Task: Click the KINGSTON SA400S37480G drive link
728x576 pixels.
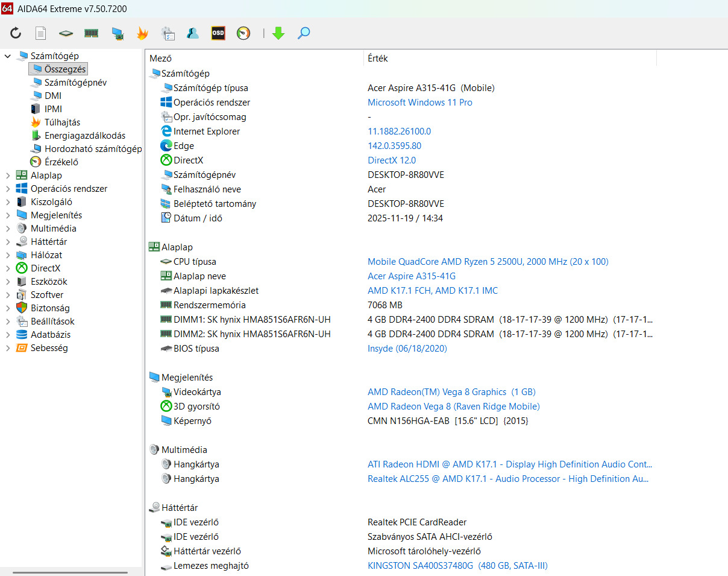Action: point(457,566)
